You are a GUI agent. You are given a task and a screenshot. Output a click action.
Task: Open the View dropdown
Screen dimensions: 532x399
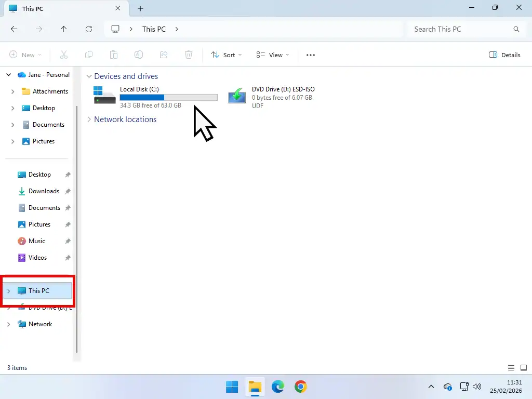coord(272,55)
